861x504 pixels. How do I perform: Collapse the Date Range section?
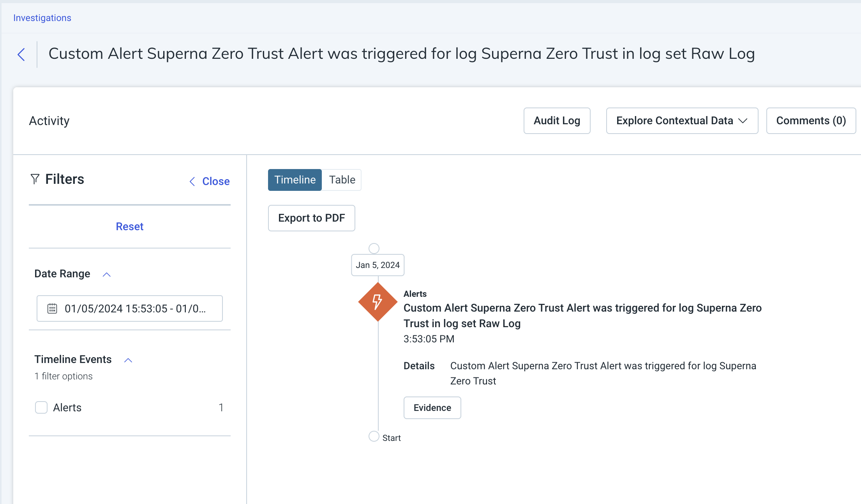[106, 275]
